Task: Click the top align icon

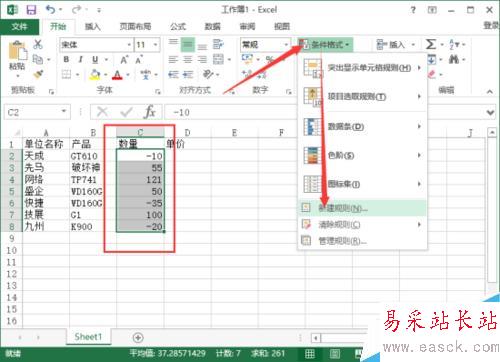Action: [x=173, y=43]
